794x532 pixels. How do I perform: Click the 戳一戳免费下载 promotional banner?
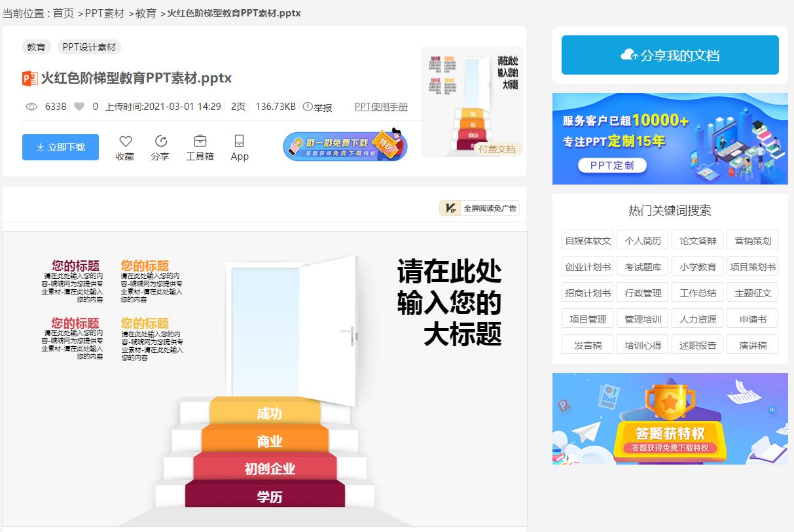[x=345, y=145]
